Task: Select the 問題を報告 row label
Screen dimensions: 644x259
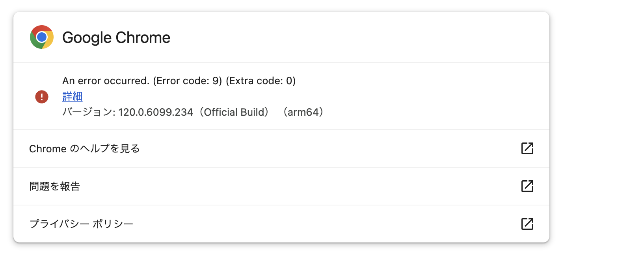Action: (x=55, y=186)
